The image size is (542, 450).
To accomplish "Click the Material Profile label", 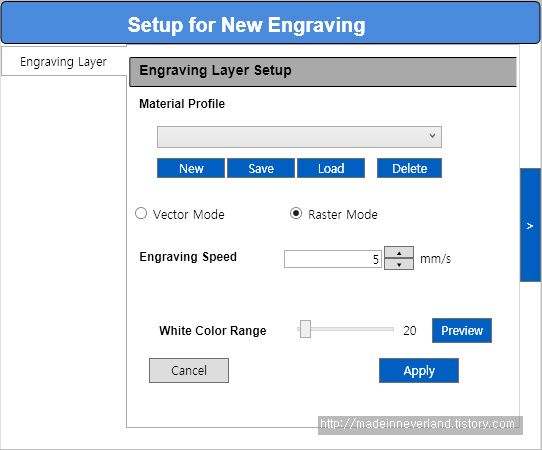I will (x=182, y=104).
